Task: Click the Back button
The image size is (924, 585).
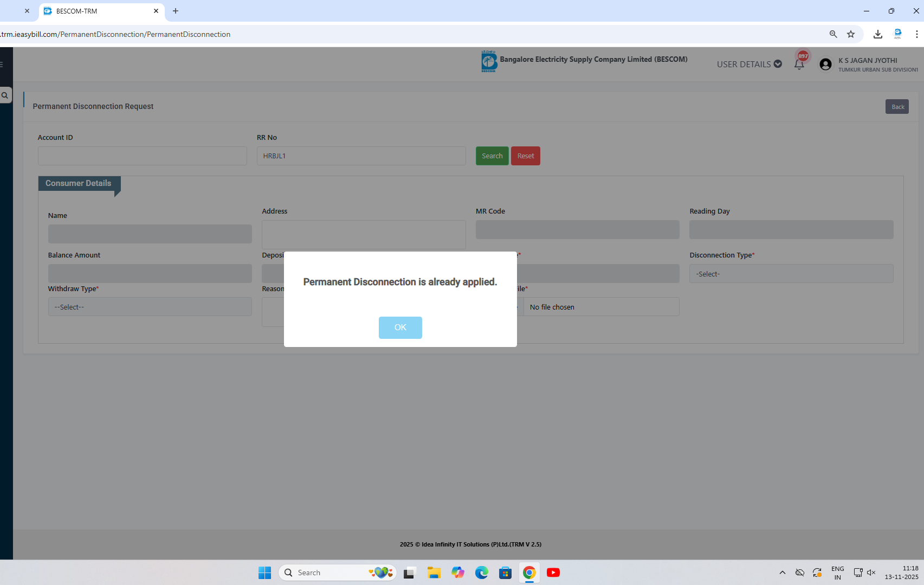Action: (x=897, y=107)
